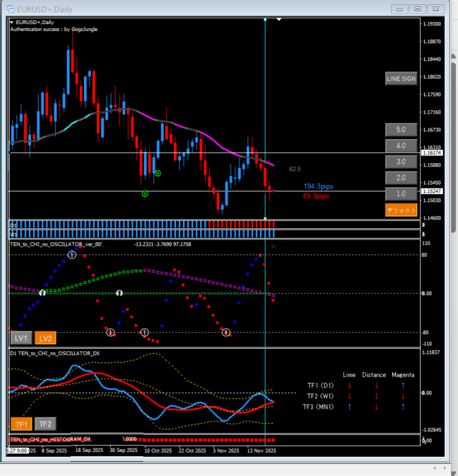Switch to the TF1 timeframe
This screenshot has width=458, height=476.
[x=21, y=424]
